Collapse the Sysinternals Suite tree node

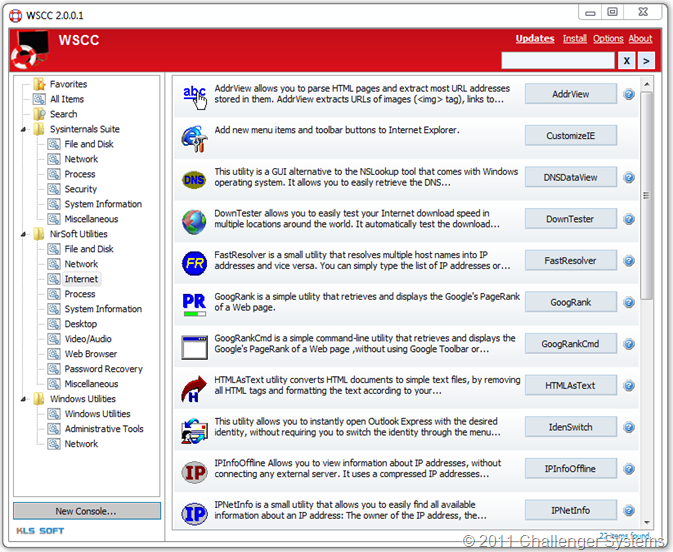[x=24, y=129]
